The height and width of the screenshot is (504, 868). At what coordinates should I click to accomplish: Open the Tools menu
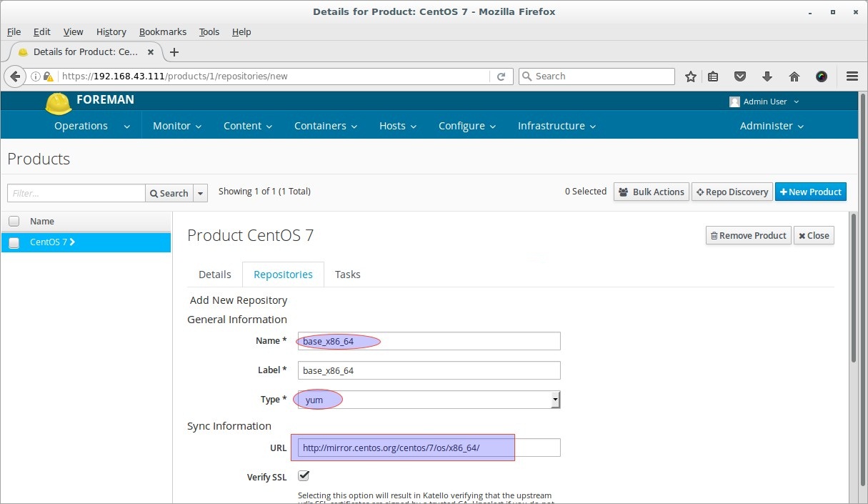209,31
